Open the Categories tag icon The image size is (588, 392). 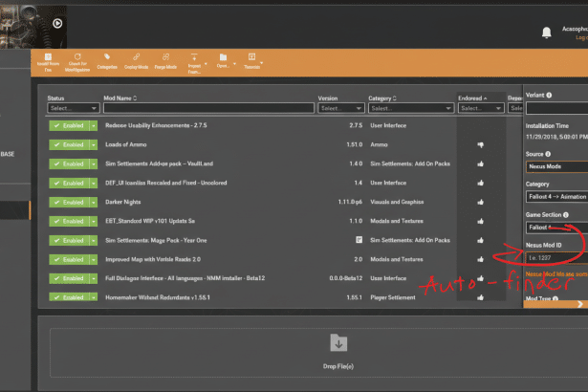[107, 56]
